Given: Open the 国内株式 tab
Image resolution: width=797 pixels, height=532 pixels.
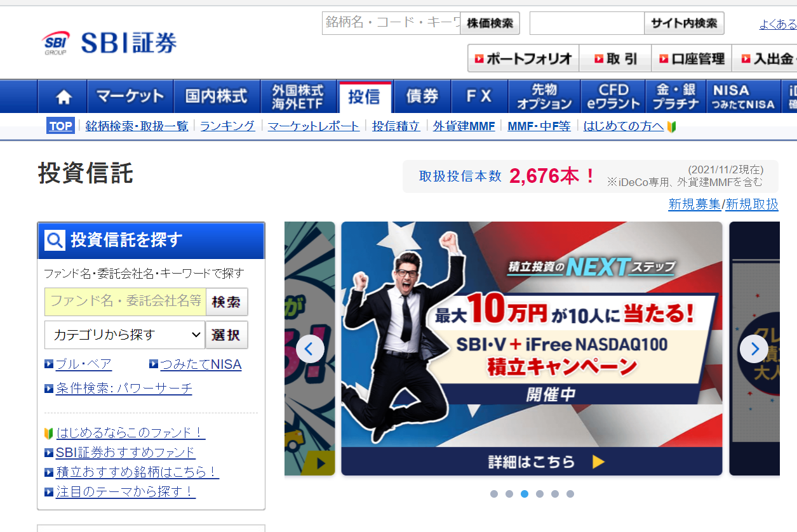Looking at the screenshot, I should point(217,96).
